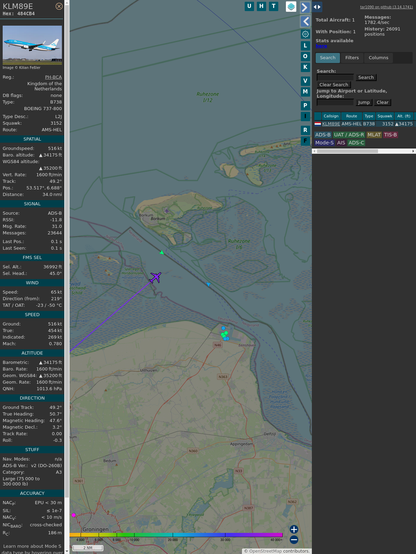This screenshot has width=416, height=554.
Task: Click the Search text input field
Action: click(x=335, y=77)
